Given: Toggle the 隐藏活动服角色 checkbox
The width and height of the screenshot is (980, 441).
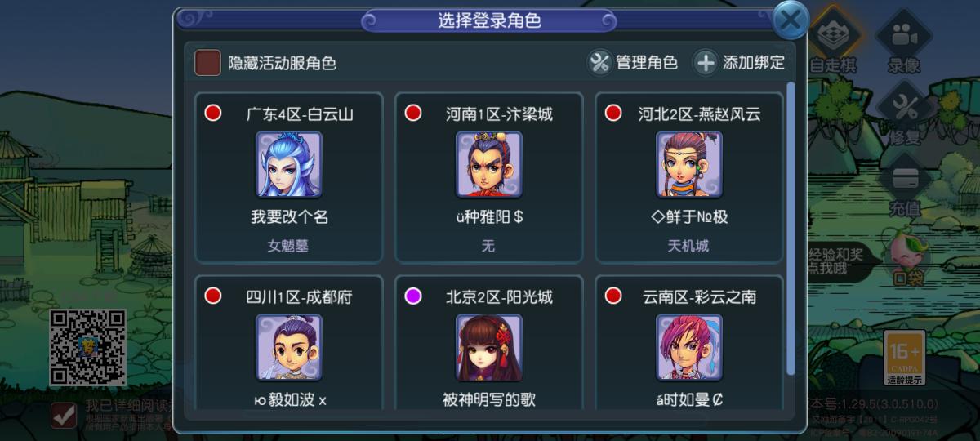Looking at the screenshot, I should tap(207, 63).
